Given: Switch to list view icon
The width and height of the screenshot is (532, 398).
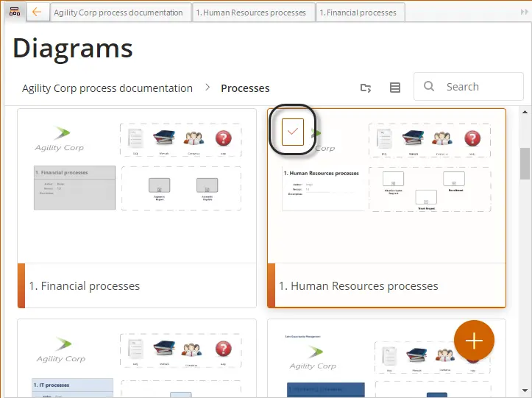Looking at the screenshot, I should click(x=395, y=88).
